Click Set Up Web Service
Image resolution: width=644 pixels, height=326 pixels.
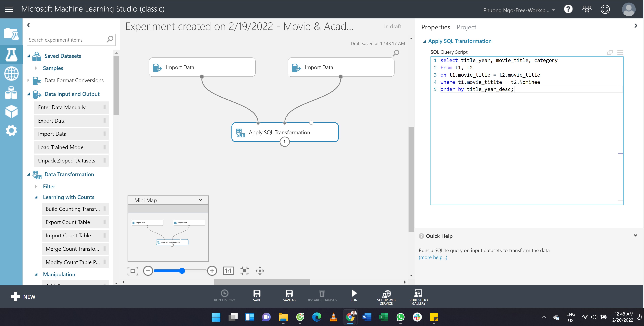pyautogui.click(x=386, y=297)
